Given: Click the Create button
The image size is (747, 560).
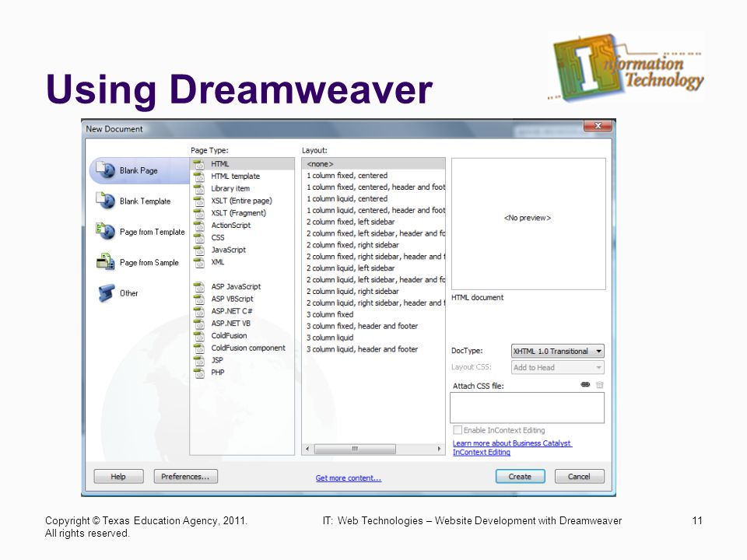Looking at the screenshot, I should tap(521, 477).
